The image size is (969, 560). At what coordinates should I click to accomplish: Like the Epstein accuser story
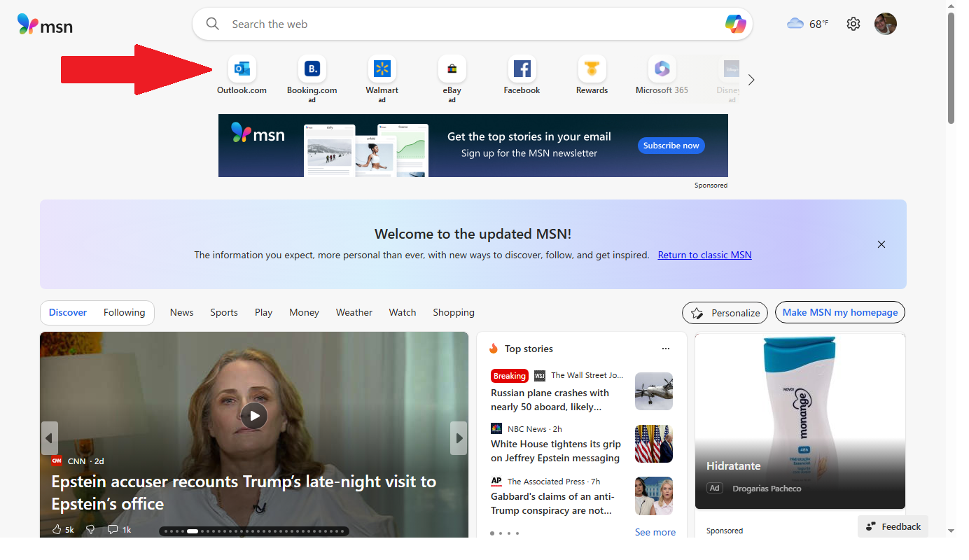63,530
